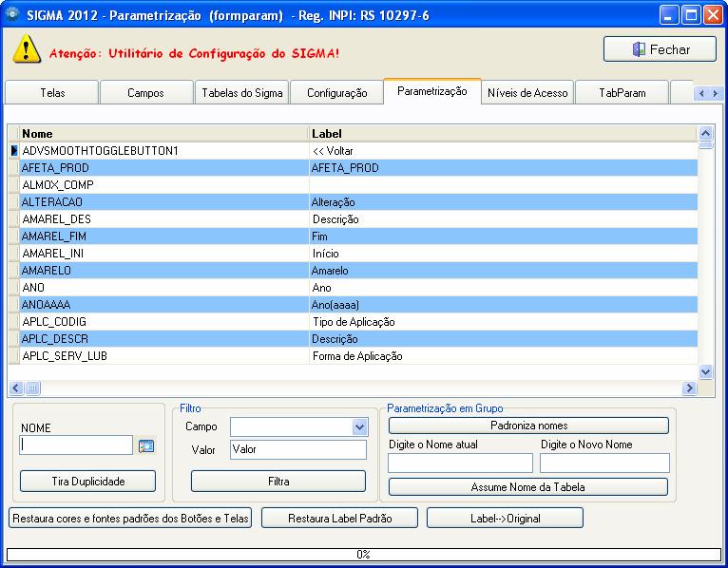Click the Label column header
The width and height of the screenshot is (728, 568).
[504, 134]
